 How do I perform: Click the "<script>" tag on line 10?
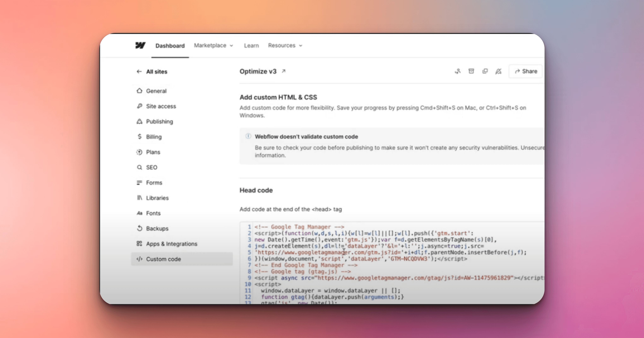(x=268, y=284)
